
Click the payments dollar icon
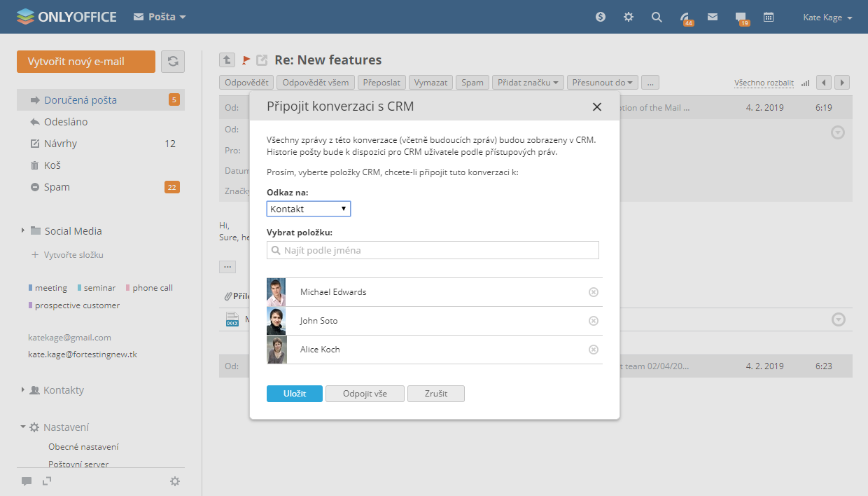pyautogui.click(x=601, y=18)
